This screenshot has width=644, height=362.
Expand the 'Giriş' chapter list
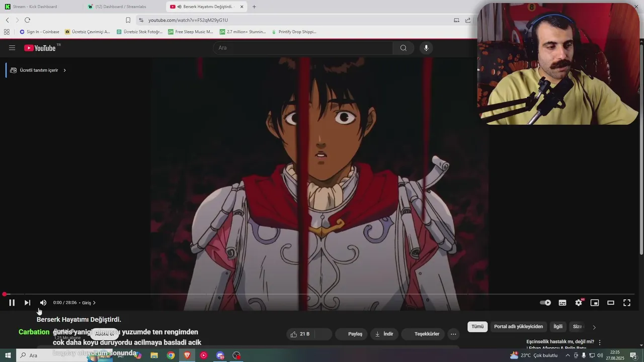[x=89, y=303]
